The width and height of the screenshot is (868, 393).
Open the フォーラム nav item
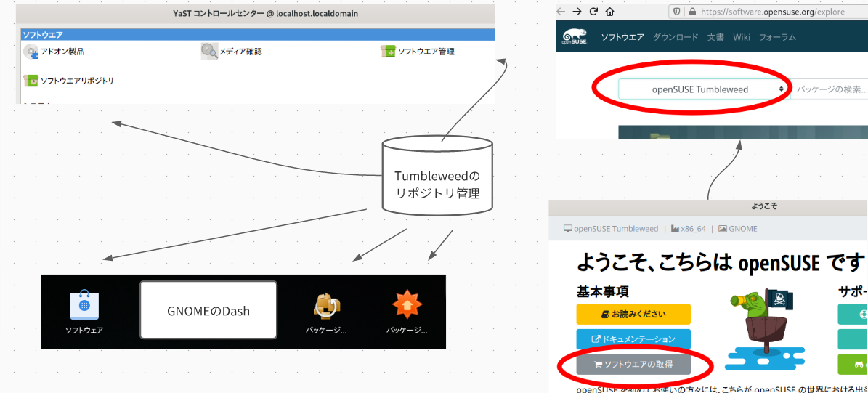click(777, 37)
